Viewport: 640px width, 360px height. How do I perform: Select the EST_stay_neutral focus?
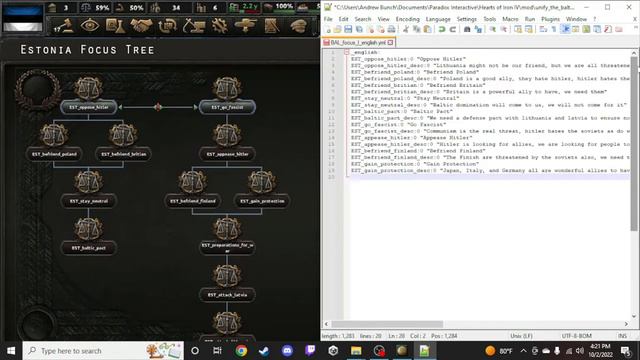point(89,201)
